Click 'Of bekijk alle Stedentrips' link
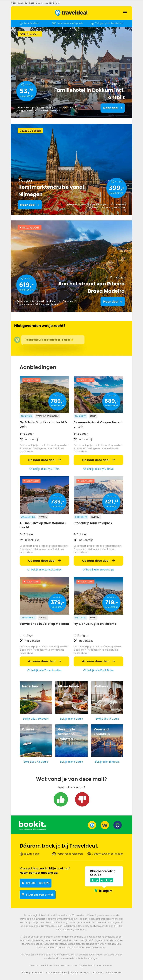The height and width of the screenshot is (980, 143). (98, 570)
